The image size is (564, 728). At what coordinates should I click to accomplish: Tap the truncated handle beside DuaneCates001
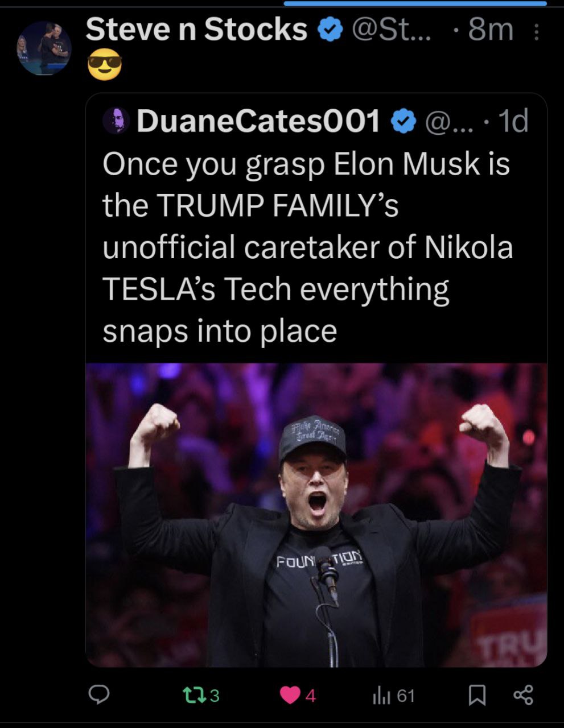[x=449, y=121]
